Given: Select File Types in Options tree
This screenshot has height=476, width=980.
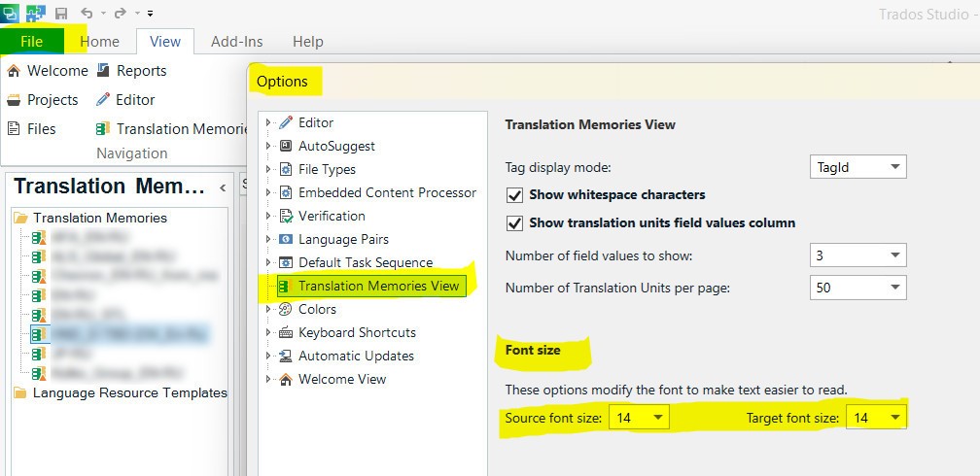Looking at the screenshot, I should pyautogui.click(x=327, y=169).
